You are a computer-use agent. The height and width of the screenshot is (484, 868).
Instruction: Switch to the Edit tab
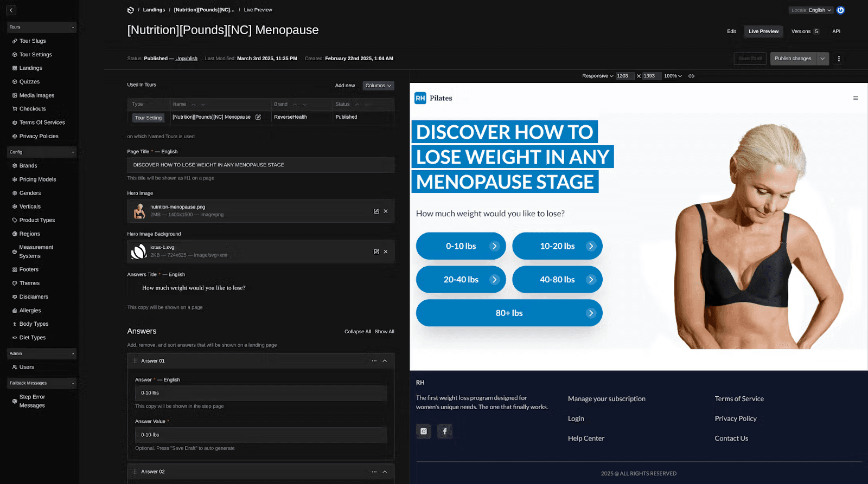point(731,31)
